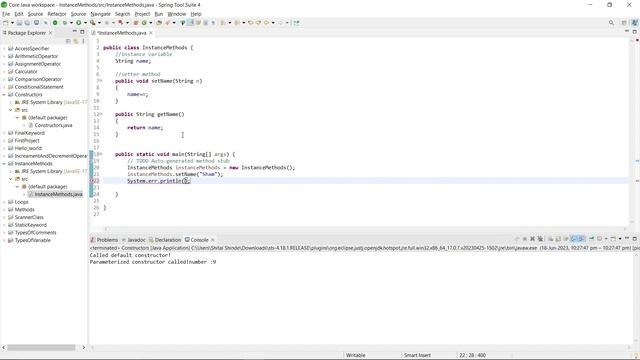This screenshot has width=640, height=360.
Task: Expand the AccessSpecifier project
Action: [x=4, y=49]
